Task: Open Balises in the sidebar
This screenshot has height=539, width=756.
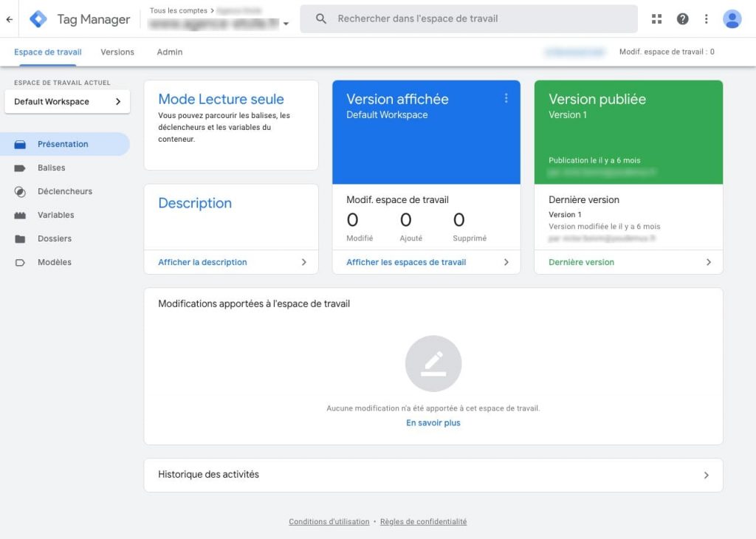Action: [52, 168]
